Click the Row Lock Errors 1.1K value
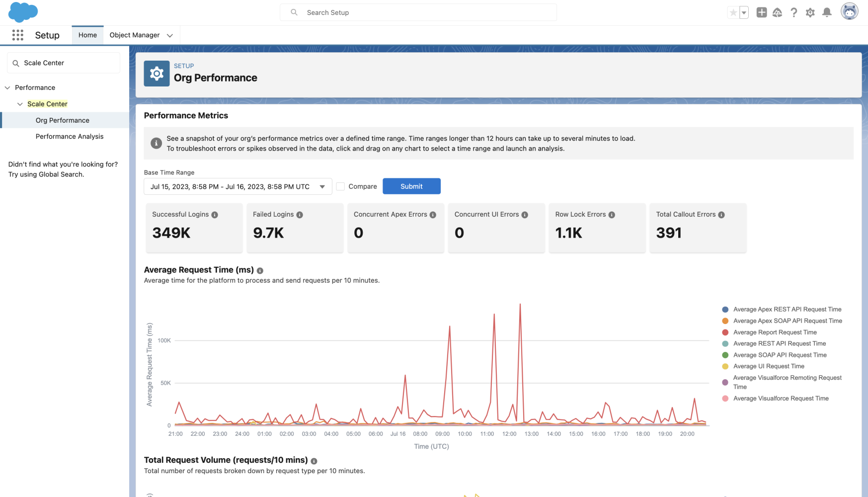The width and height of the screenshot is (868, 497). pyautogui.click(x=568, y=233)
